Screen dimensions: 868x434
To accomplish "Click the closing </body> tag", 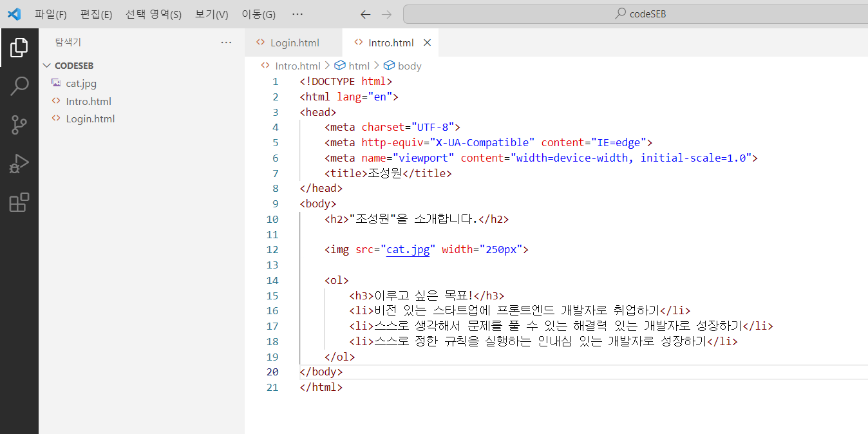I will (x=321, y=372).
